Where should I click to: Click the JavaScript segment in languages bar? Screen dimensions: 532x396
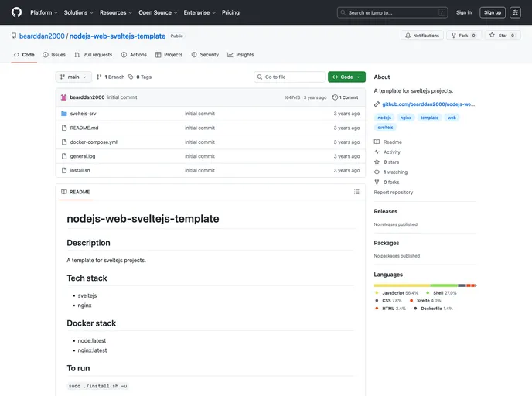pos(401,285)
